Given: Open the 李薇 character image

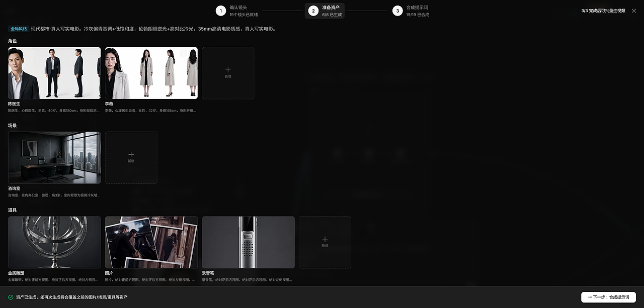Looking at the screenshot, I should point(151,73).
